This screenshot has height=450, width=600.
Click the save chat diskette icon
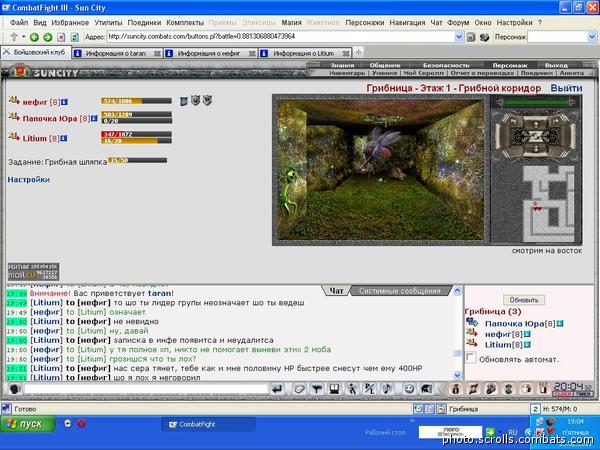pos(334,389)
